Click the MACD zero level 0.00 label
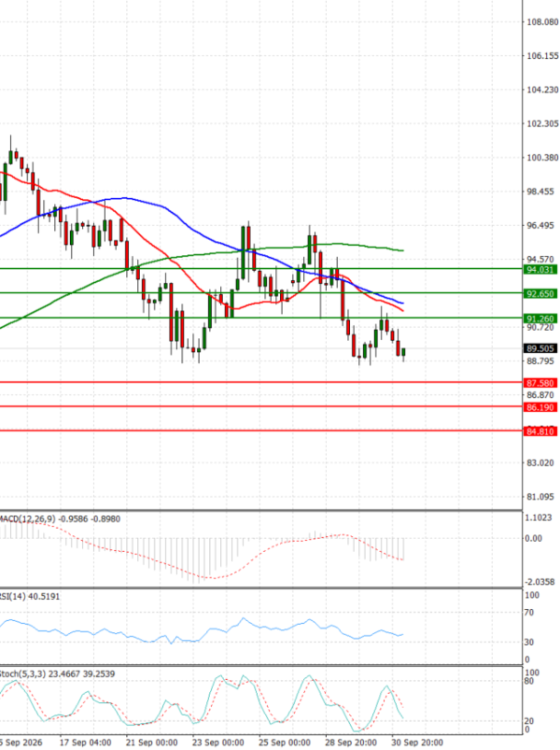Screen dimensions: 560x750 tap(533, 539)
